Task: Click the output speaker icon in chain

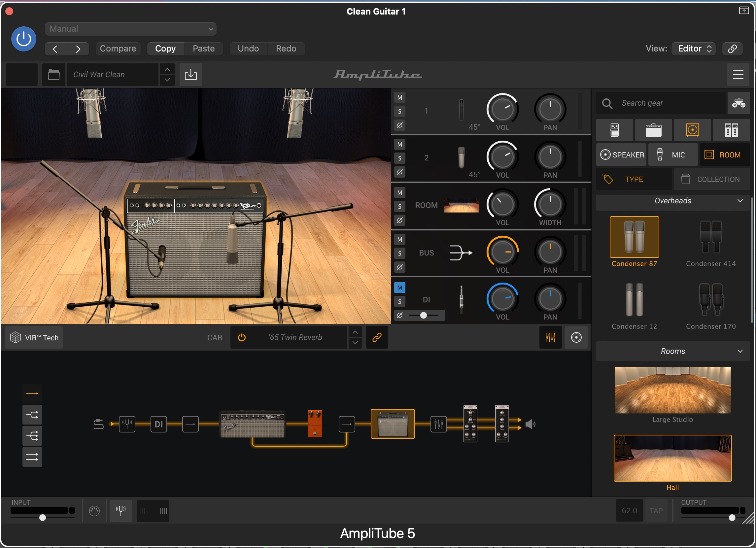Action: pyautogui.click(x=530, y=424)
